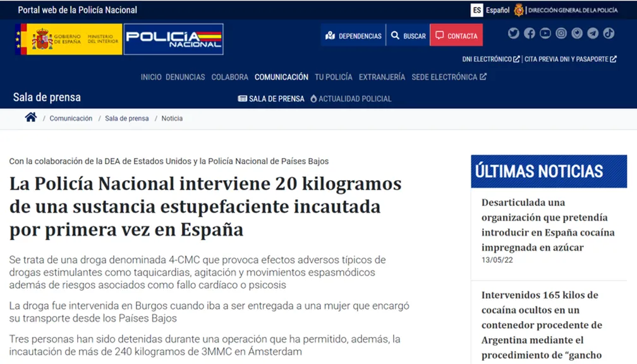Open the Denuncias menu item
The width and height of the screenshot is (637, 364).
[x=185, y=77]
